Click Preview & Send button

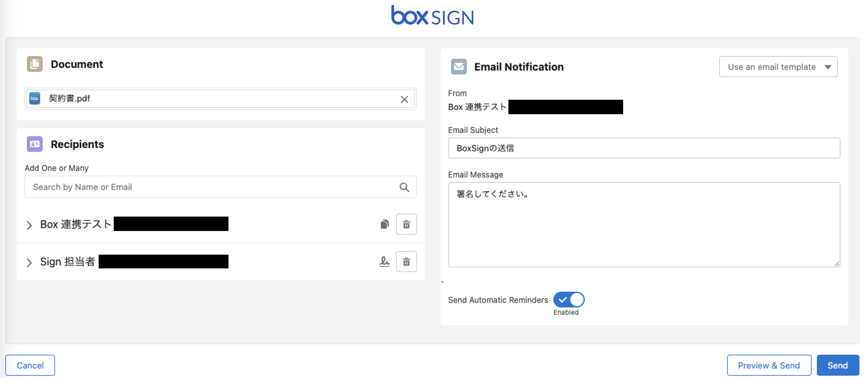(x=769, y=365)
